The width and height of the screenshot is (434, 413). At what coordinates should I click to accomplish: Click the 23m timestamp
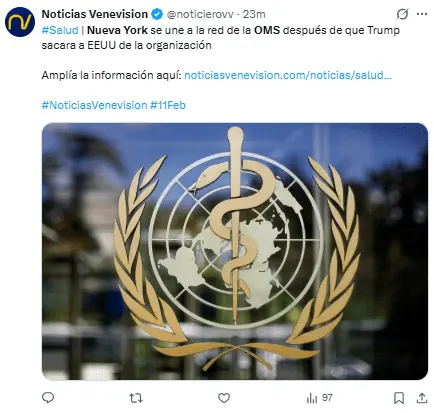click(x=254, y=14)
